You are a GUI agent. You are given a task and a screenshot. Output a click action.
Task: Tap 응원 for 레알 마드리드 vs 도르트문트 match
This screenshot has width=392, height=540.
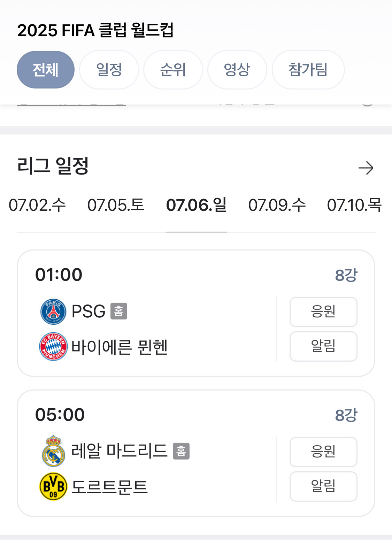(x=323, y=452)
